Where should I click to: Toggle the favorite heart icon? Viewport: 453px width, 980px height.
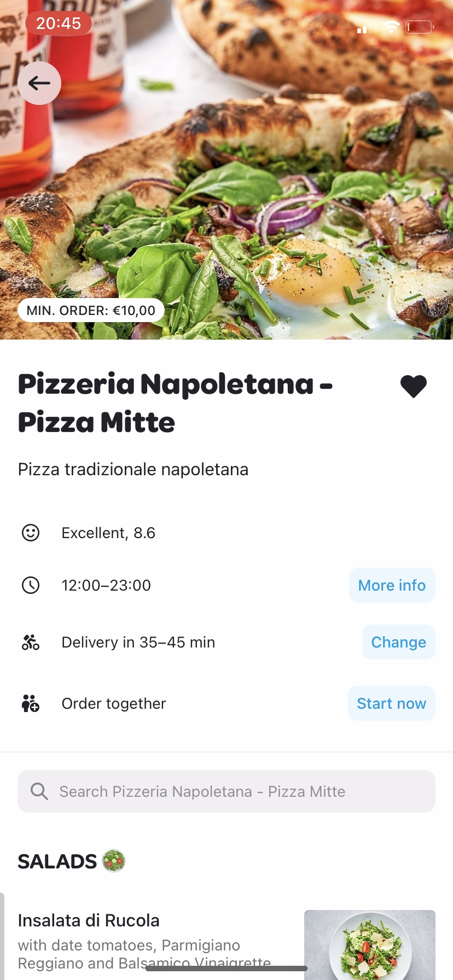414,387
